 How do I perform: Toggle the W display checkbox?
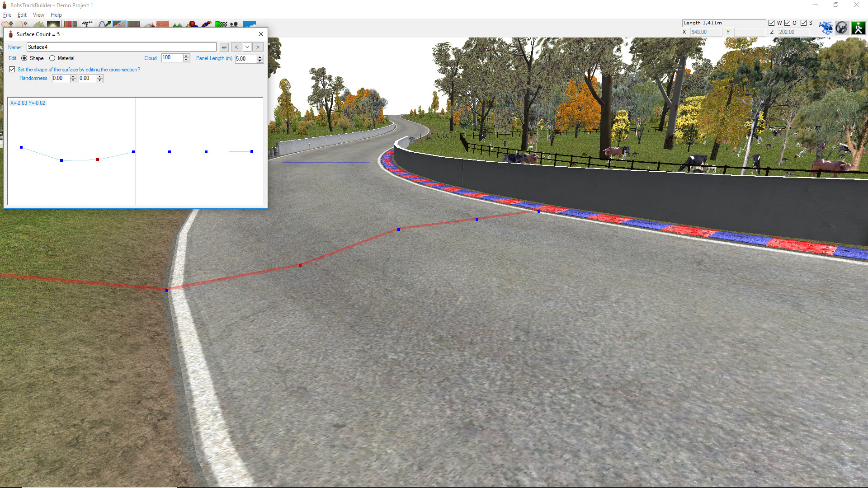point(772,23)
